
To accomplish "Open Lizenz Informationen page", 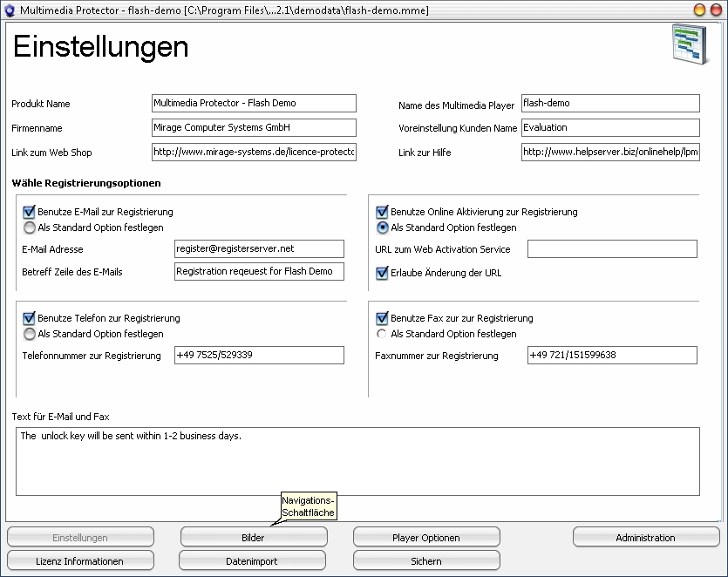I will (80, 560).
